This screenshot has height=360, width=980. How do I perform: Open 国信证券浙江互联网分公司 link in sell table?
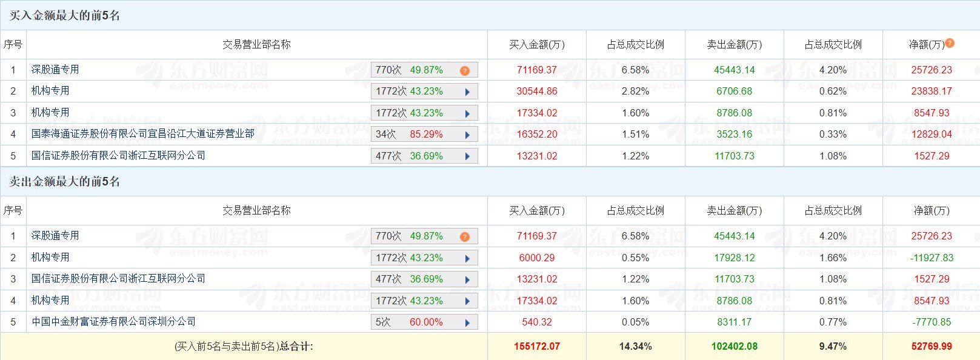tap(118, 278)
